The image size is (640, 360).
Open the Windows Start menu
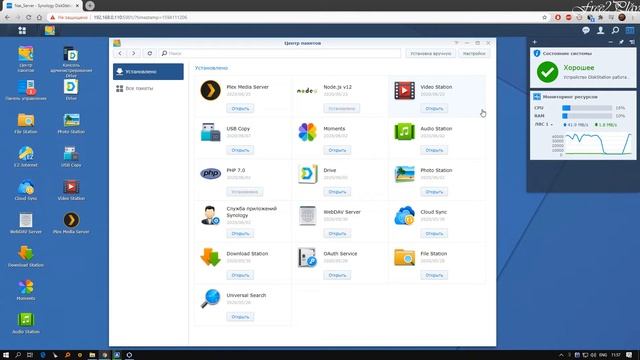6,355
